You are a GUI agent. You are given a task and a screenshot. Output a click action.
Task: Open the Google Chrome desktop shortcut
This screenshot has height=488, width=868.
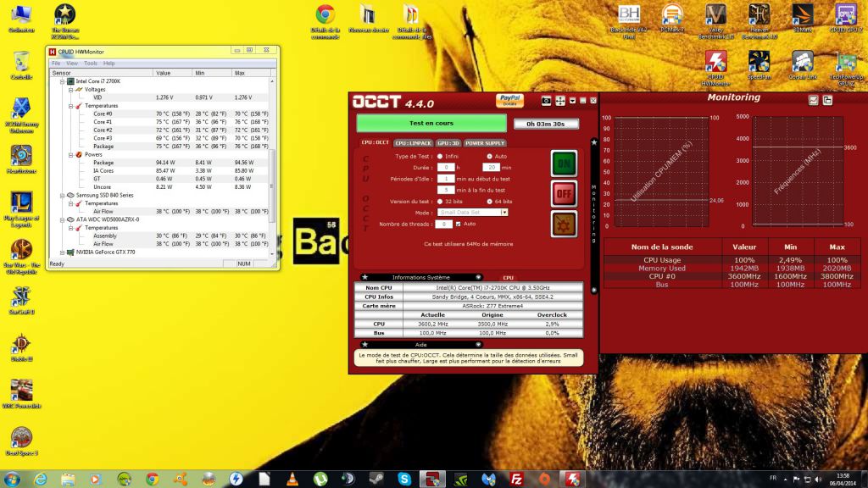tap(325, 21)
